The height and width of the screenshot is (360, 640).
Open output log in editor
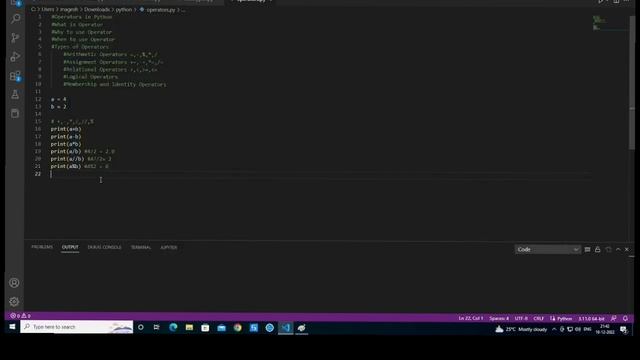tap(608, 249)
